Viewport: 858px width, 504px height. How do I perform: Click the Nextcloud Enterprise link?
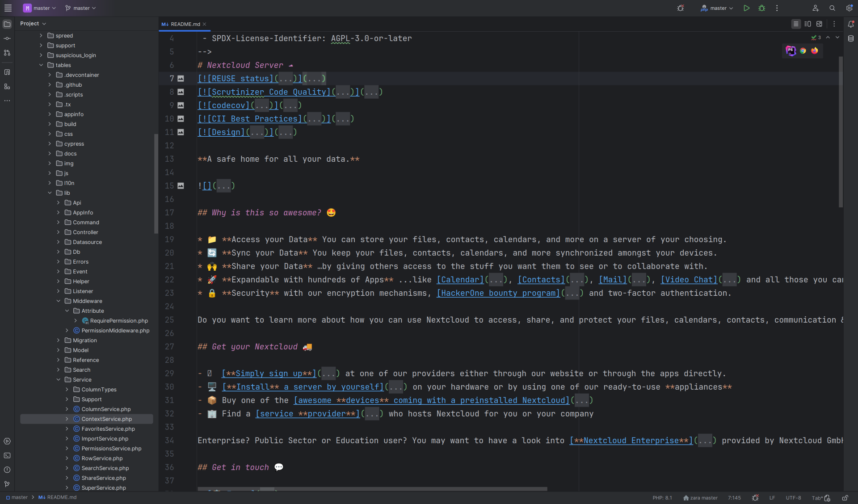tap(631, 441)
